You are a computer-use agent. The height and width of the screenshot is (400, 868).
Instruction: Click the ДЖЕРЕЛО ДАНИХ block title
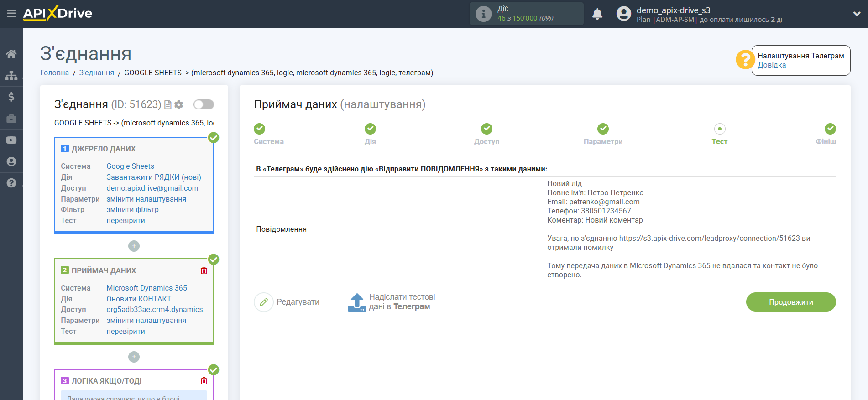(104, 149)
